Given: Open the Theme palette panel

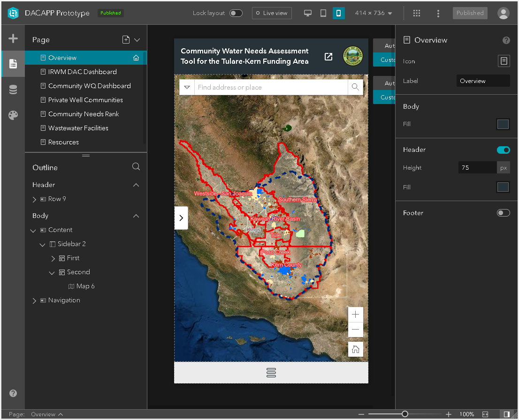Looking at the screenshot, I should coord(13,115).
